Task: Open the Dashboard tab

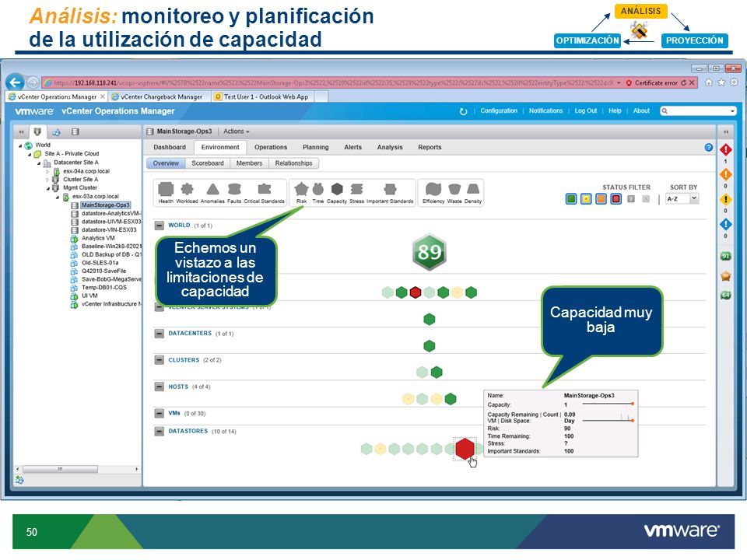Action: 170,147
